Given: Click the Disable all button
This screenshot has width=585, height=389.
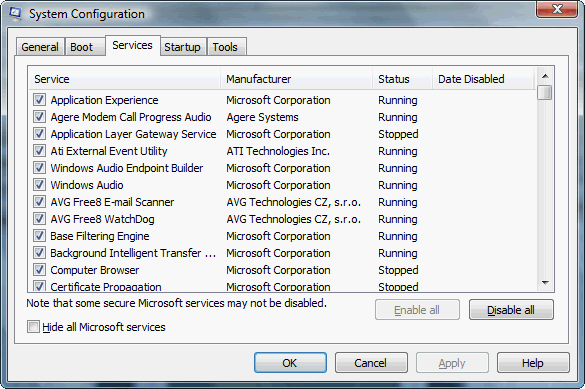Looking at the screenshot, I should (x=511, y=310).
